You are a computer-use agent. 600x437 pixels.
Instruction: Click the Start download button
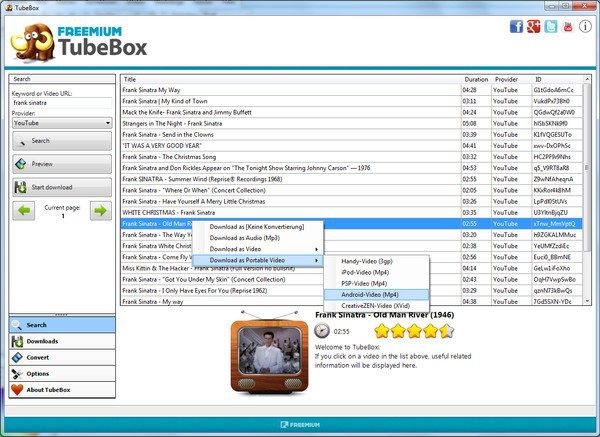click(x=61, y=186)
